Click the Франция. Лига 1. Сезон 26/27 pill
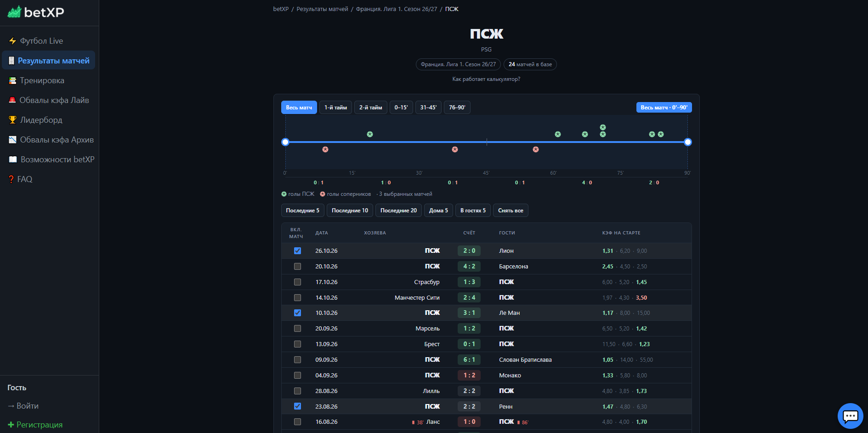Viewport: 868px width, 433px height. [x=458, y=64]
